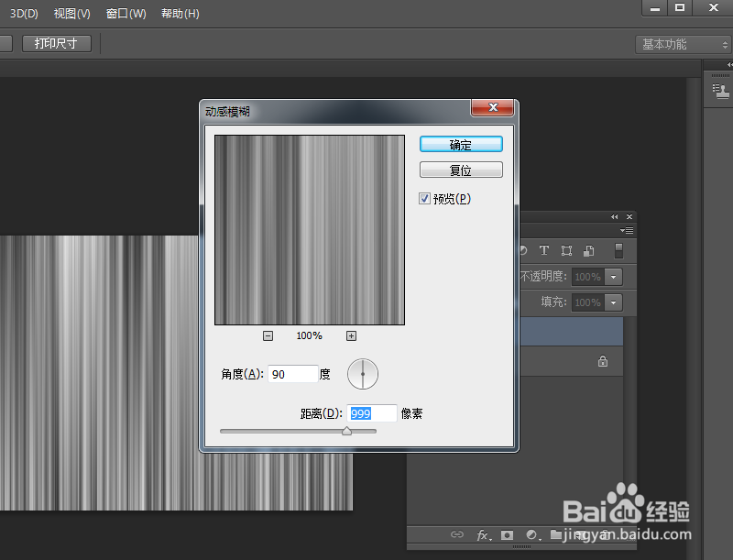Toggle the 预览 preview checkbox

[424, 198]
